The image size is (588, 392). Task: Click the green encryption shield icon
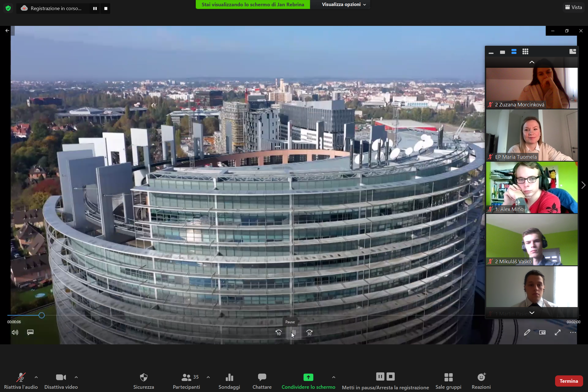pyautogui.click(x=8, y=8)
